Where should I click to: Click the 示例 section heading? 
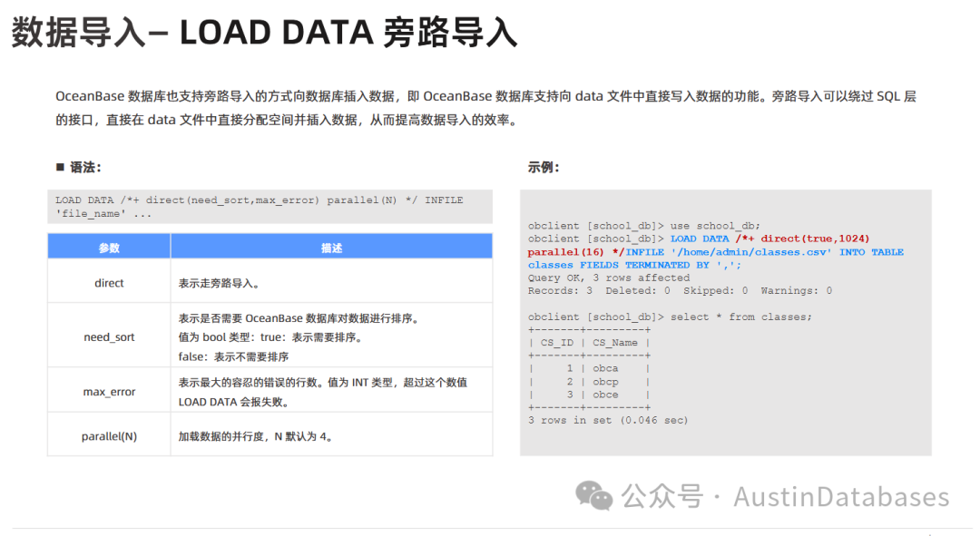(544, 168)
